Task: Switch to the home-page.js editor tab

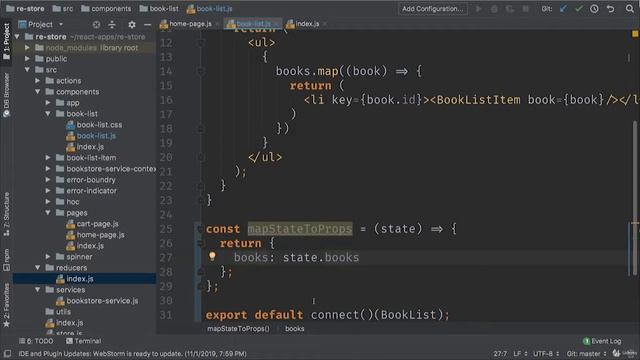Action: (x=190, y=24)
